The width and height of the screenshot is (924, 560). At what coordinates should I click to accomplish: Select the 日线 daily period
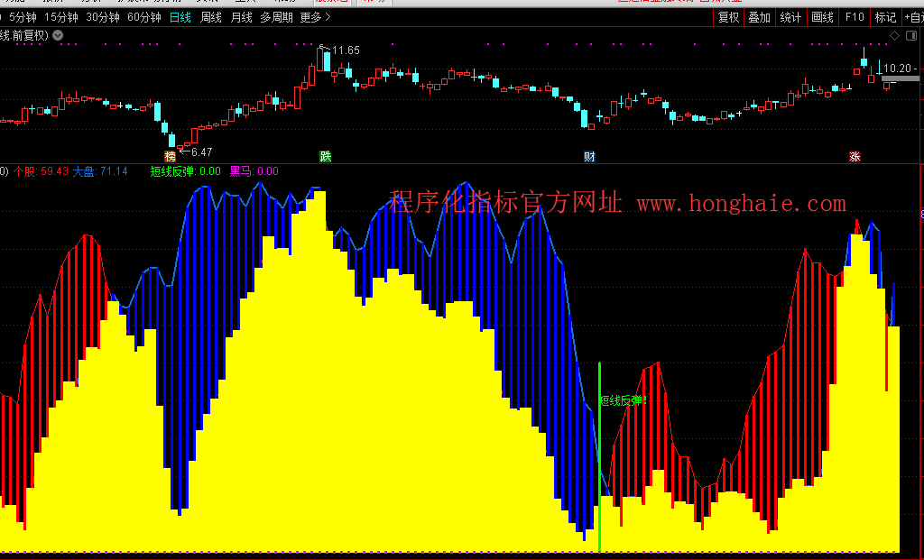[181, 17]
